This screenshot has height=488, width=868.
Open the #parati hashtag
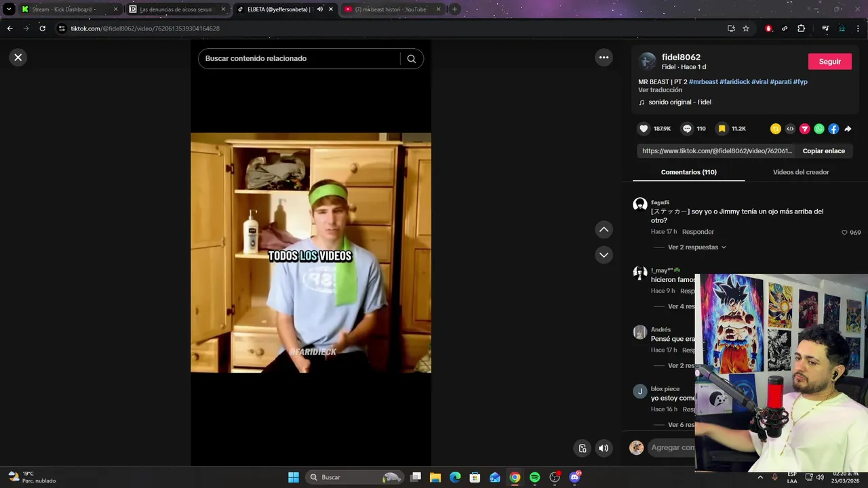coord(781,82)
